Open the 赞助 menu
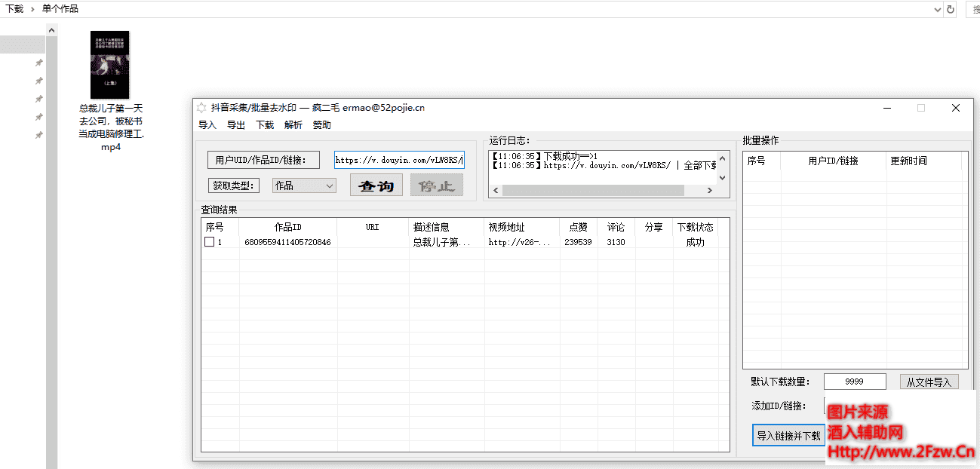 click(x=322, y=125)
